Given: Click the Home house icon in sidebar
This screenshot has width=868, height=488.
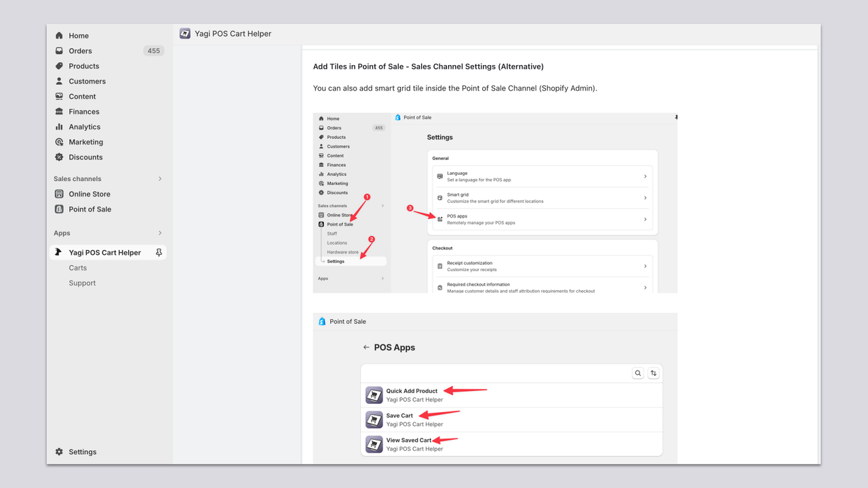Looking at the screenshot, I should [x=59, y=35].
